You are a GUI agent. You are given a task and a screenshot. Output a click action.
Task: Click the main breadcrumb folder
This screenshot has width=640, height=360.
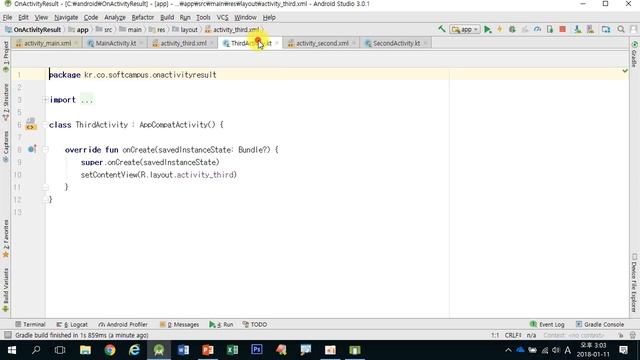tap(131, 30)
